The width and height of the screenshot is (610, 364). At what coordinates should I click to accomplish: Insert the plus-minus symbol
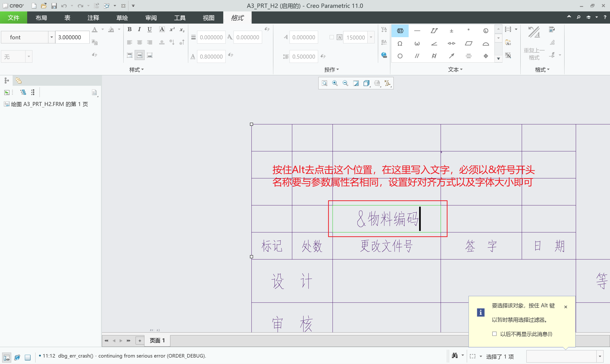451,31
